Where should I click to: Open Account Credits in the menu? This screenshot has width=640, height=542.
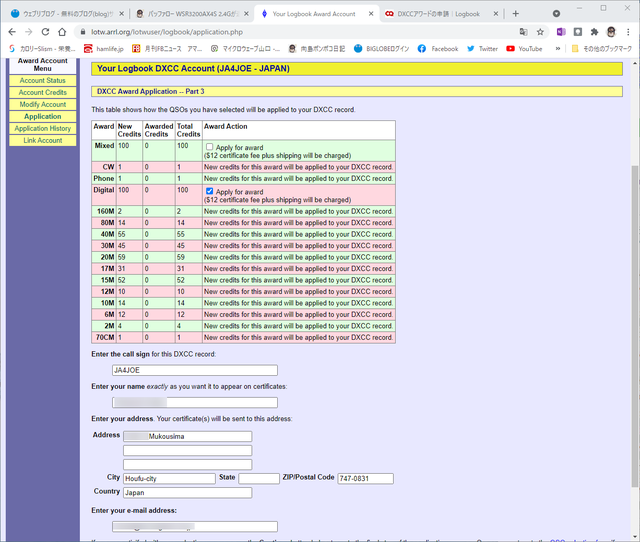pos(42,92)
